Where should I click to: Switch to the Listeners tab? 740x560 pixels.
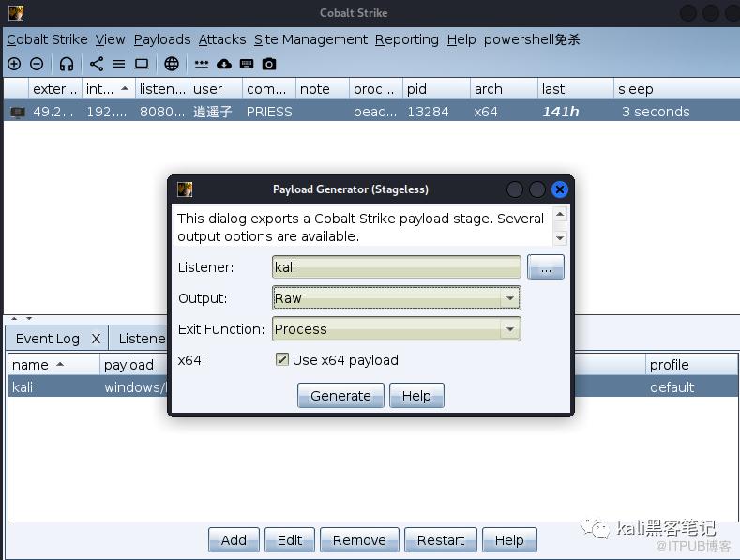tap(142, 339)
